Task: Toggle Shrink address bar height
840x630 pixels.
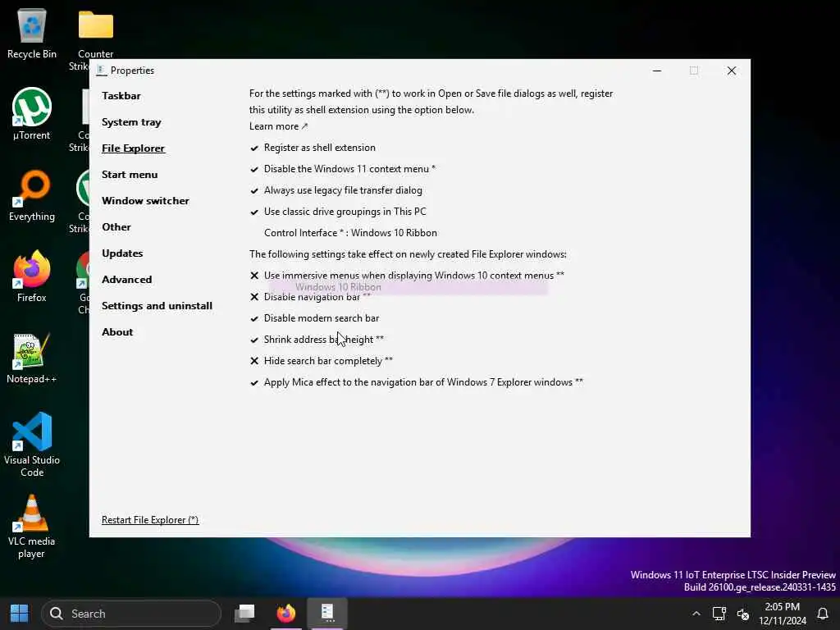Action: 317,340
